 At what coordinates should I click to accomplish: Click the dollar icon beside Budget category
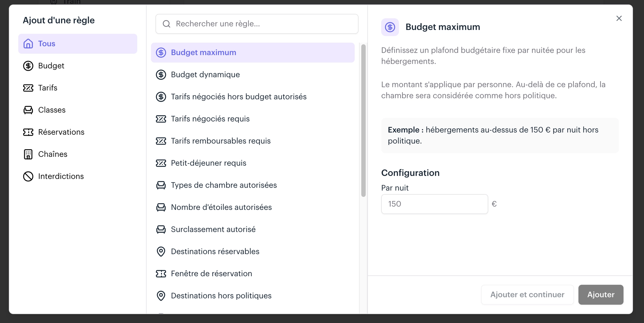point(28,66)
